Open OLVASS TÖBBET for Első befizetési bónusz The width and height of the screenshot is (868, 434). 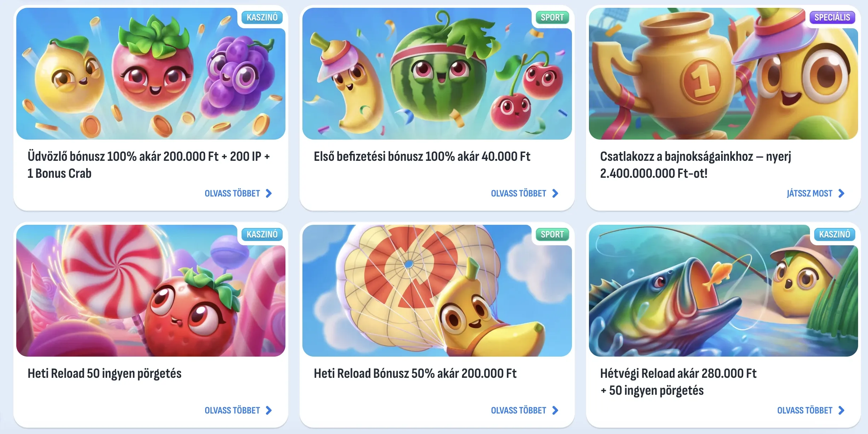coord(519,193)
